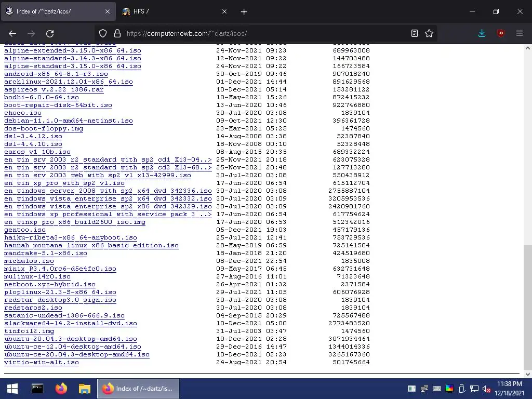Click the choco.iso link

[23, 113]
